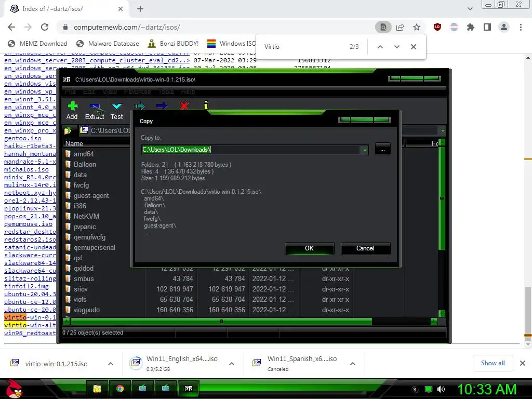
Task: Go to previous find match
Action: pos(380,47)
